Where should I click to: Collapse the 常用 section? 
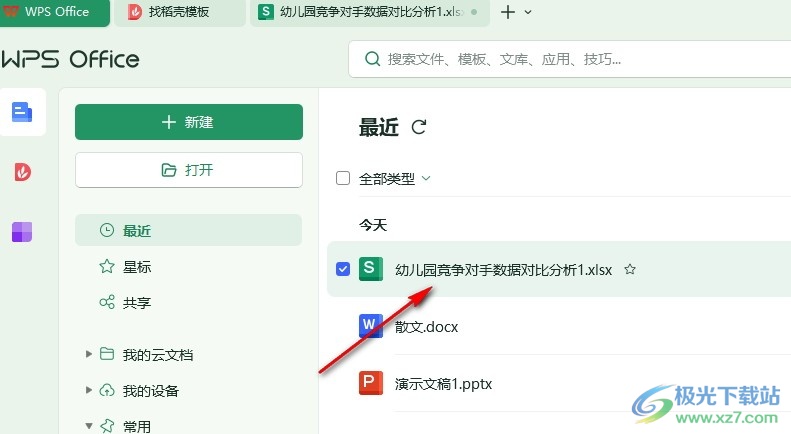click(89, 426)
